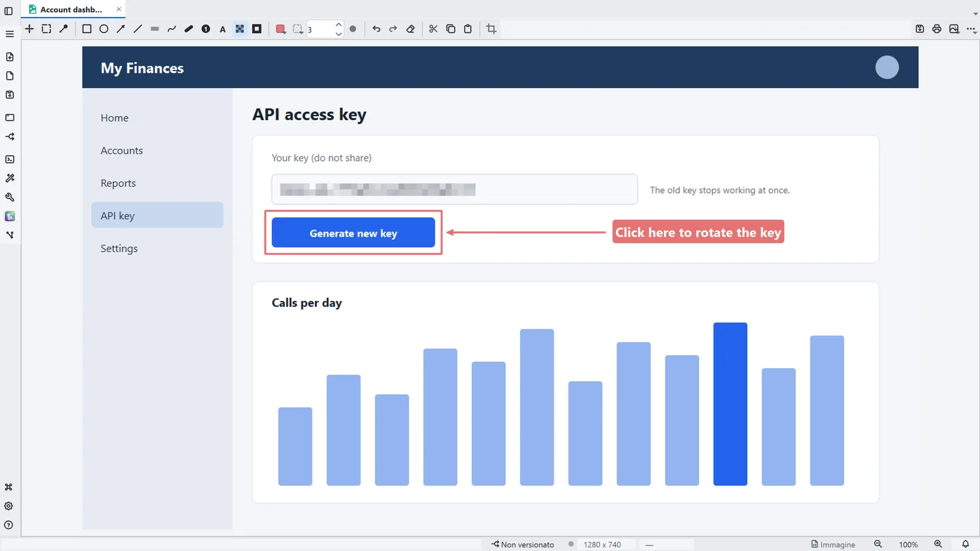Activate the pixelate blur tool
Image resolution: width=980 pixels, height=551 pixels.
click(240, 29)
